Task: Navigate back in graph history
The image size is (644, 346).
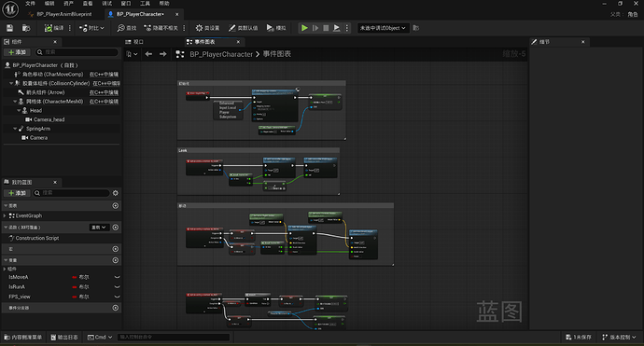Action: click(x=148, y=54)
